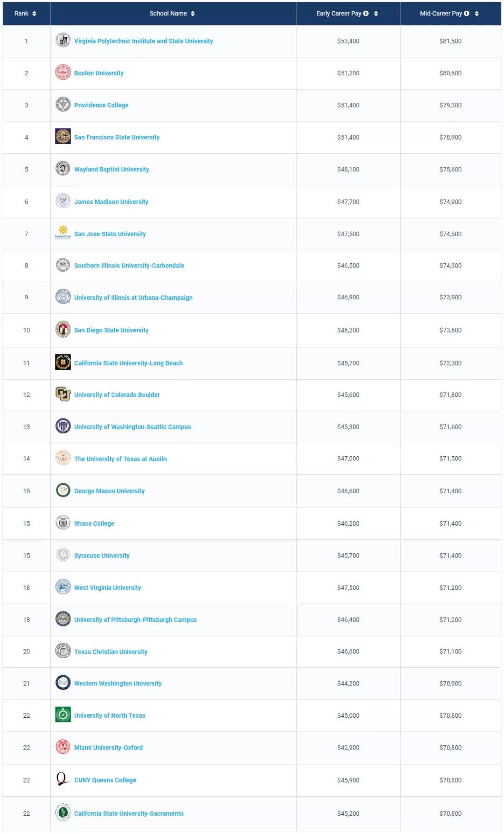The width and height of the screenshot is (504, 834).
Task: Click the University of Colorado Boulder logo
Action: point(63,394)
